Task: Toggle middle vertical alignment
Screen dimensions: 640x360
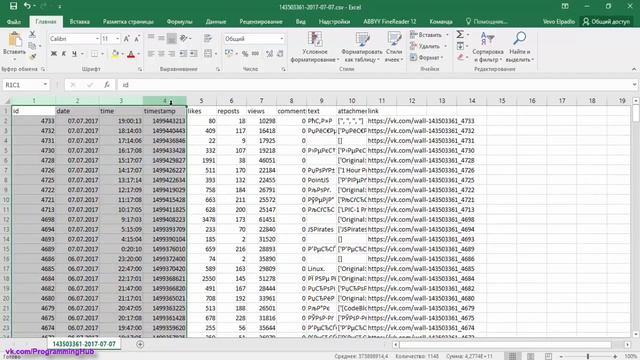Action: (x=162, y=38)
